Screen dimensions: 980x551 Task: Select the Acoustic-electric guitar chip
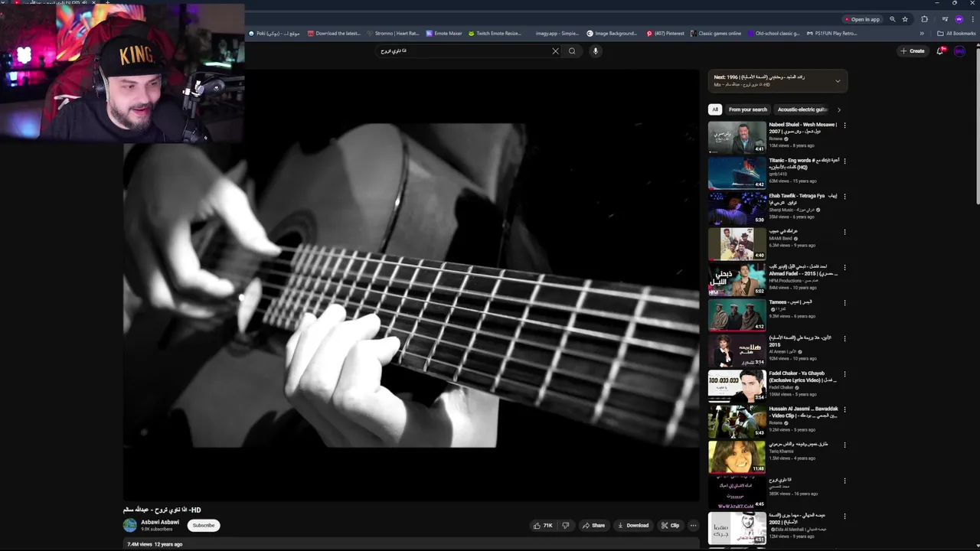802,109
